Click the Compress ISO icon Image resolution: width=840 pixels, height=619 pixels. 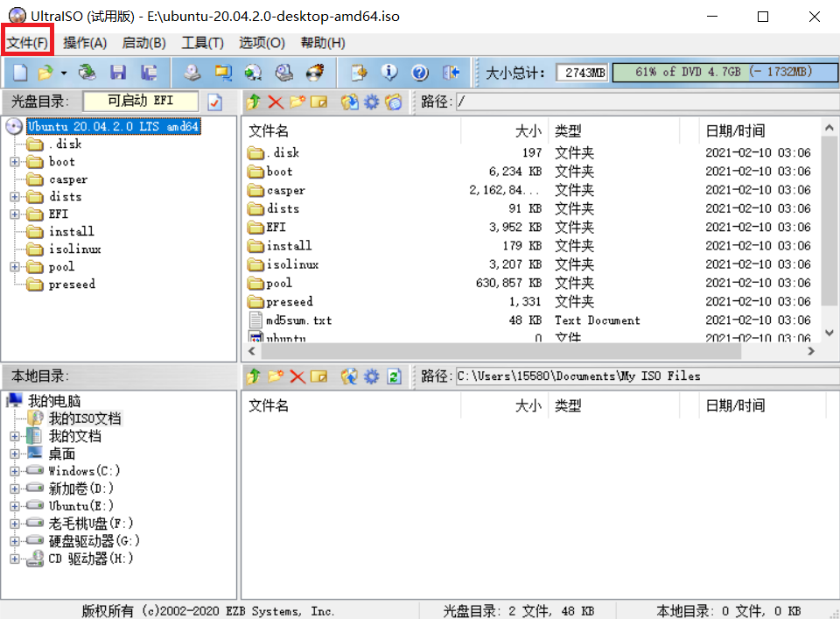coord(223,73)
